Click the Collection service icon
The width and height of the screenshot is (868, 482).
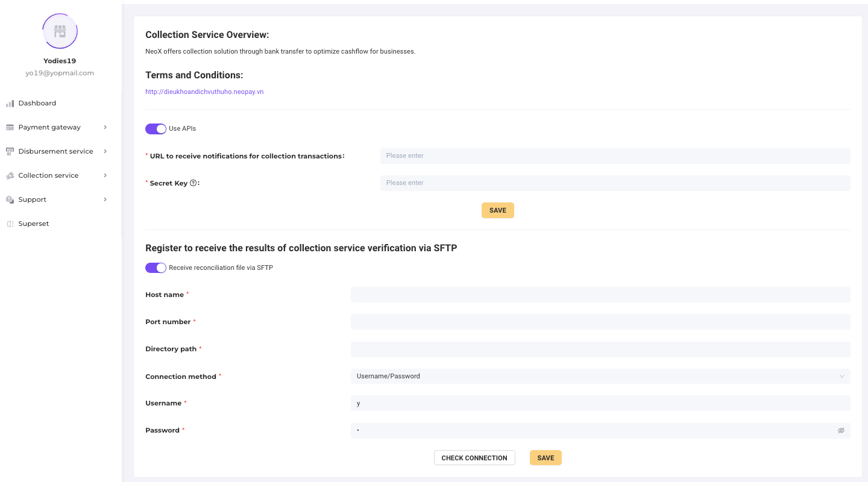click(x=10, y=176)
